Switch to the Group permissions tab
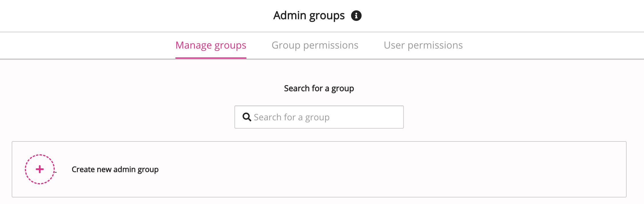The height and width of the screenshot is (204, 644). pyautogui.click(x=315, y=45)
